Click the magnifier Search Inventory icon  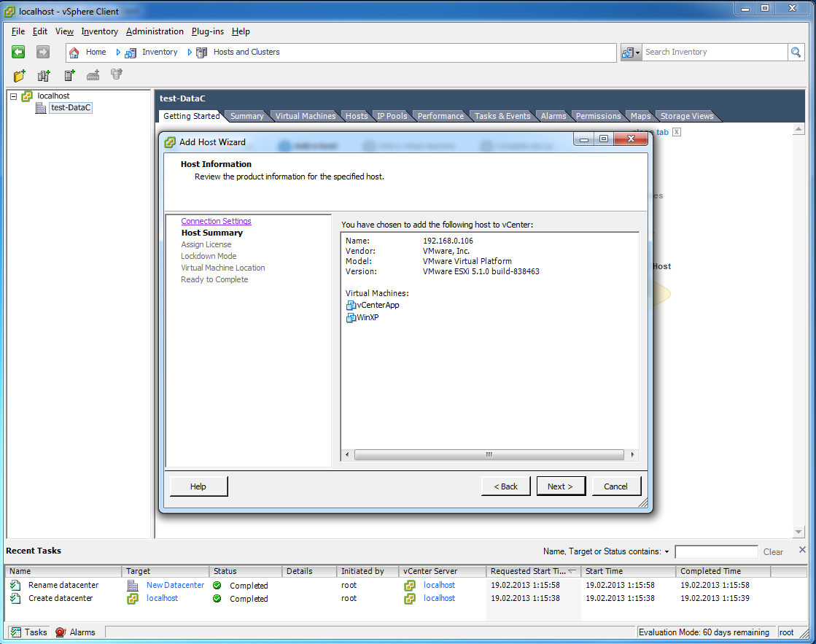pyautogui.click(x=796, y=52)
